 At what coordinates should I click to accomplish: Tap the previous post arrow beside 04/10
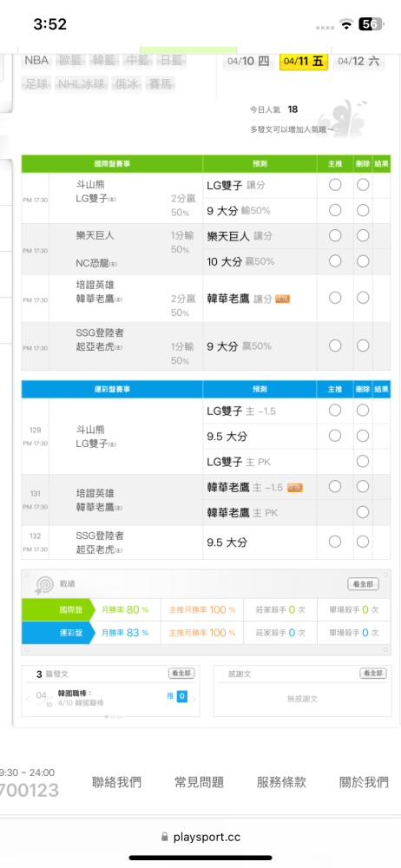click(29, 699)
